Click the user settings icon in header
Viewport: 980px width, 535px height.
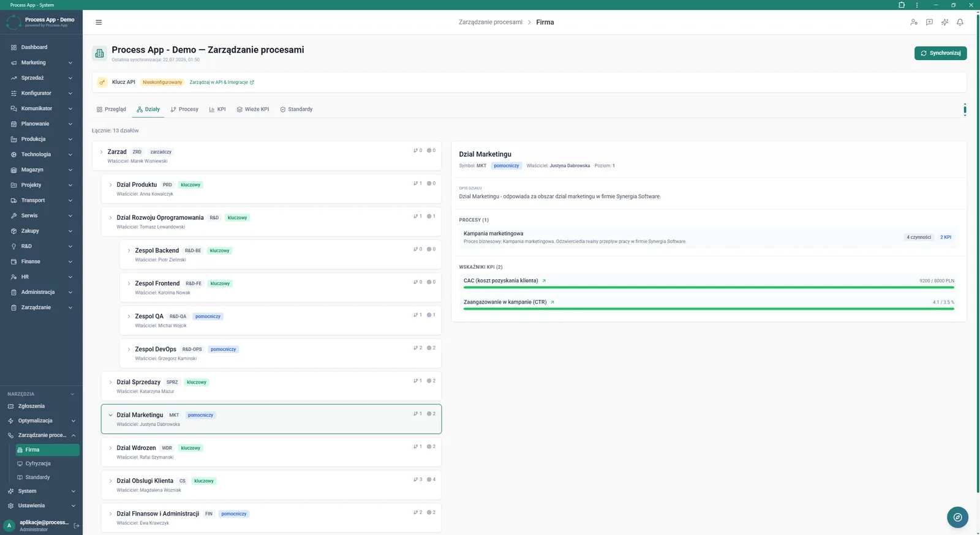pos(914,22)
